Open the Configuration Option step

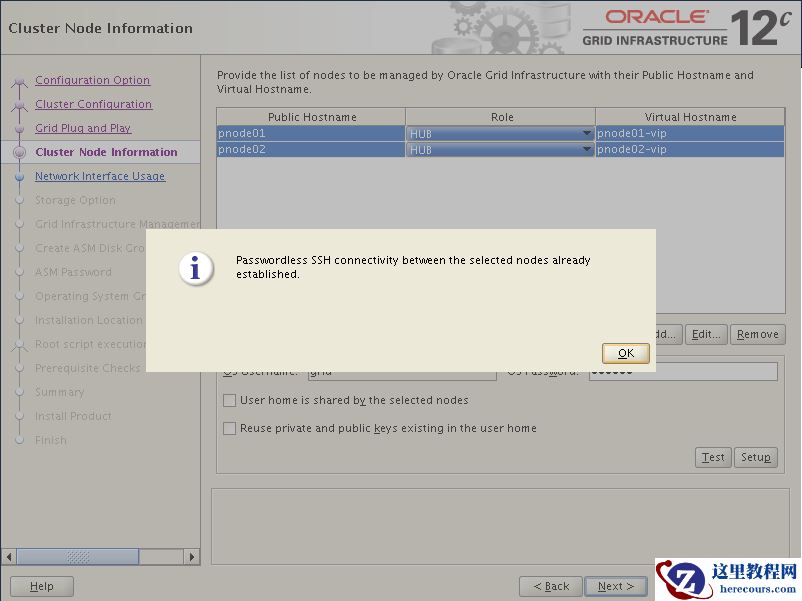click(x=93, y=80)
